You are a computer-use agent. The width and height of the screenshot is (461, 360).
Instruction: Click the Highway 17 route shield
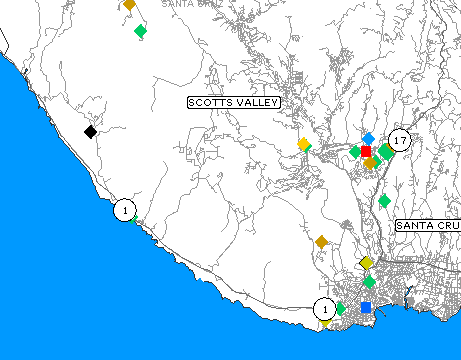(400, 140)
